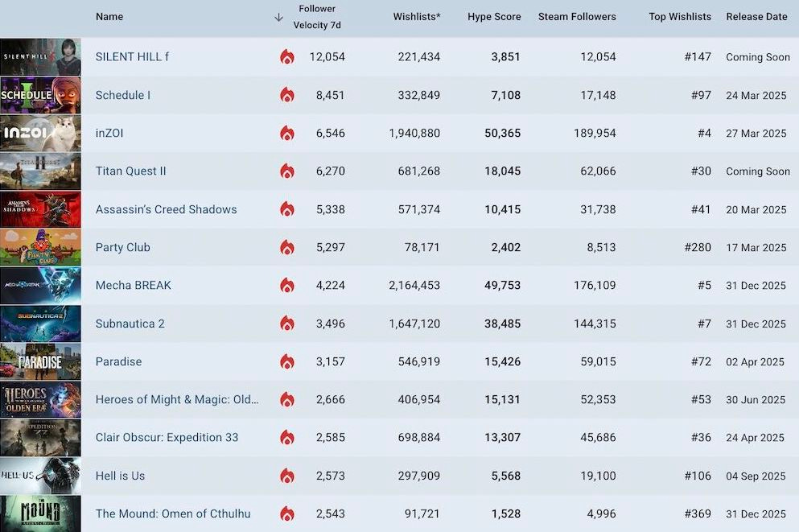This screenshot has height=532, width=799.
Task: Sort table by Name column header
Action: 109,17
